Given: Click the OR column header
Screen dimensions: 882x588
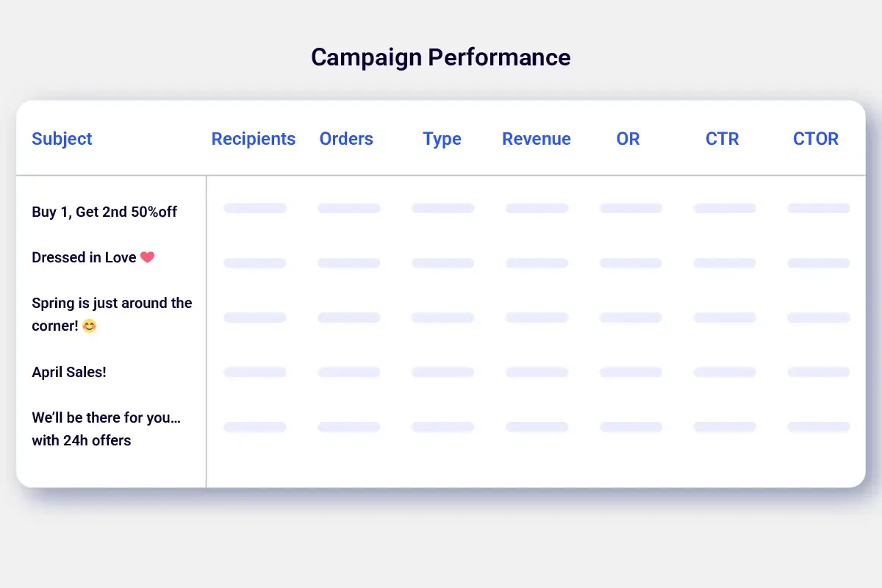Looking at the screenshot, I should tap(628, 139).
